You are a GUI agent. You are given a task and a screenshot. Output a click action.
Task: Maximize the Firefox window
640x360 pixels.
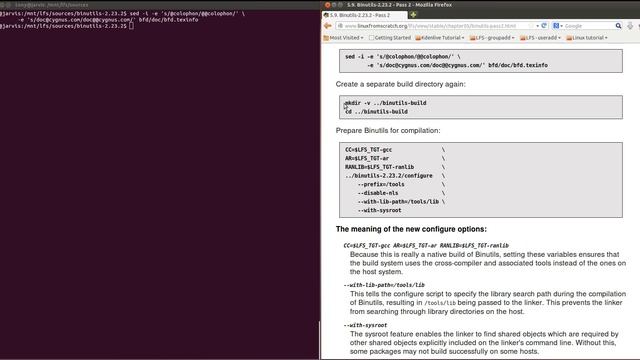[x=340, y=5]
